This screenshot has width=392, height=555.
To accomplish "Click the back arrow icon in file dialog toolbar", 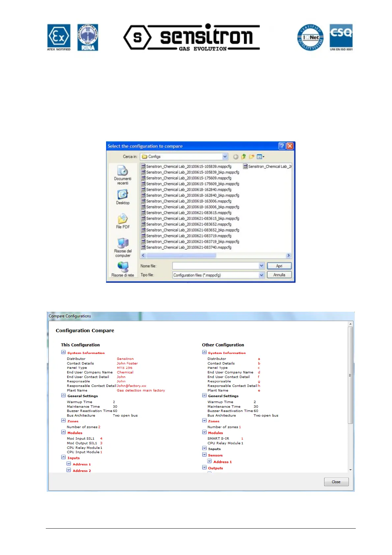I will (236, 157).
